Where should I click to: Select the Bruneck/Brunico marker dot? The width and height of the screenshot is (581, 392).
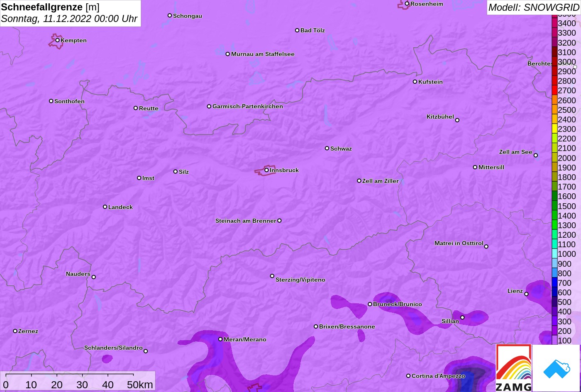[x=370, y=304]
